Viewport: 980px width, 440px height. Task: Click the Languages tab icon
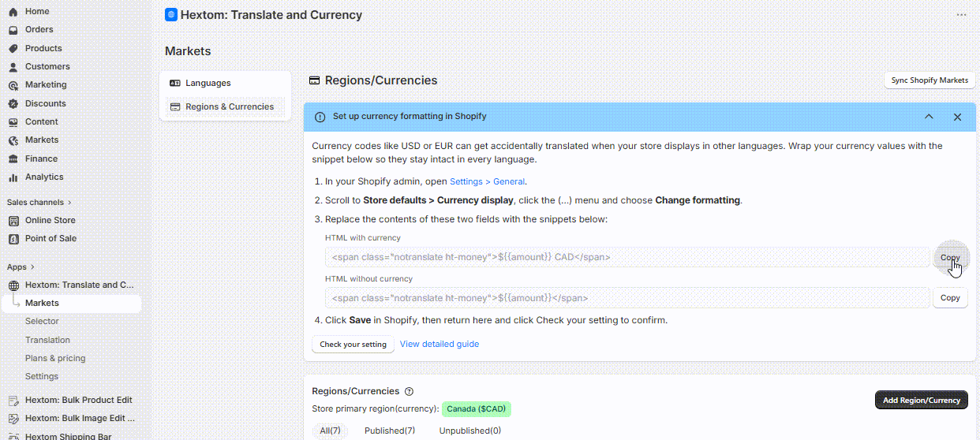(x=175, y=83)
